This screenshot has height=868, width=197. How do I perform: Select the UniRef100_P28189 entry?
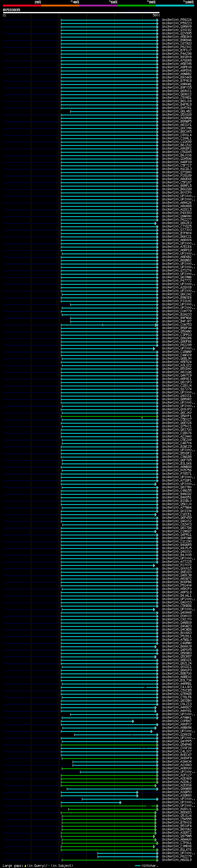[x=176, y=176]
